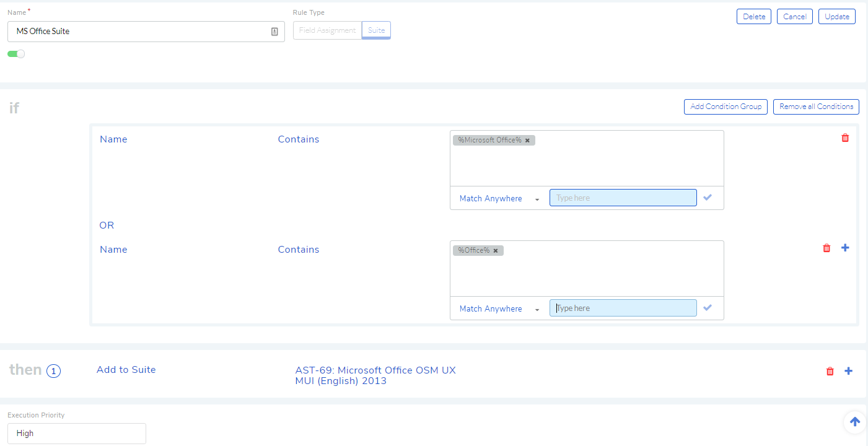Confirm value with second row checkmark
868x446 pixels.
coord(708,308)
